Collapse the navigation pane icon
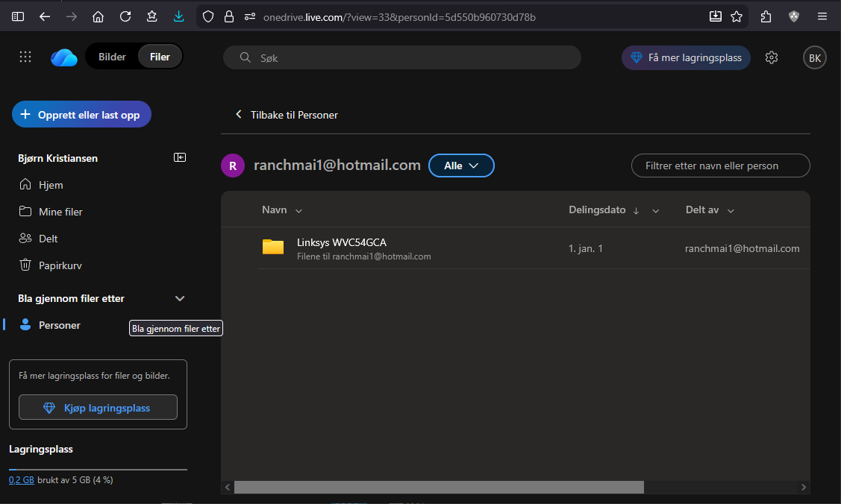 coord(180,157)
